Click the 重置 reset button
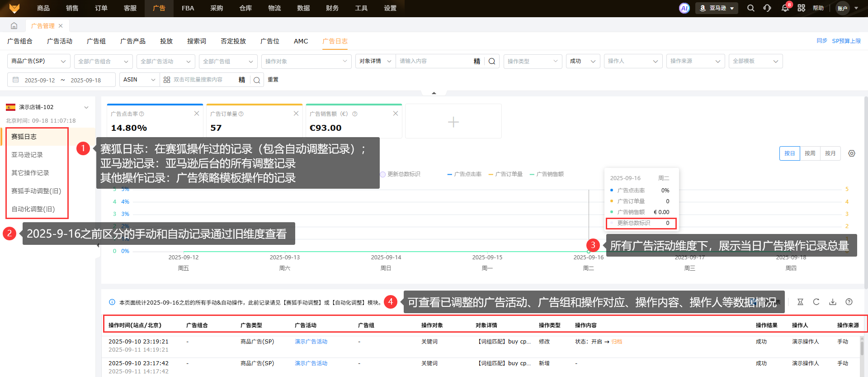 273,80
